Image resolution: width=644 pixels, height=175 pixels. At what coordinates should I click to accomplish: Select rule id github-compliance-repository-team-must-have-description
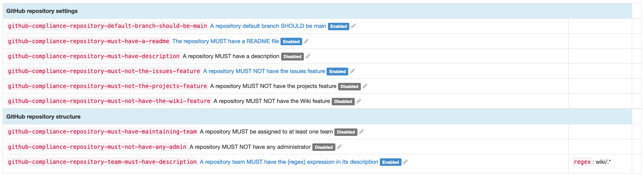[102, 162]
